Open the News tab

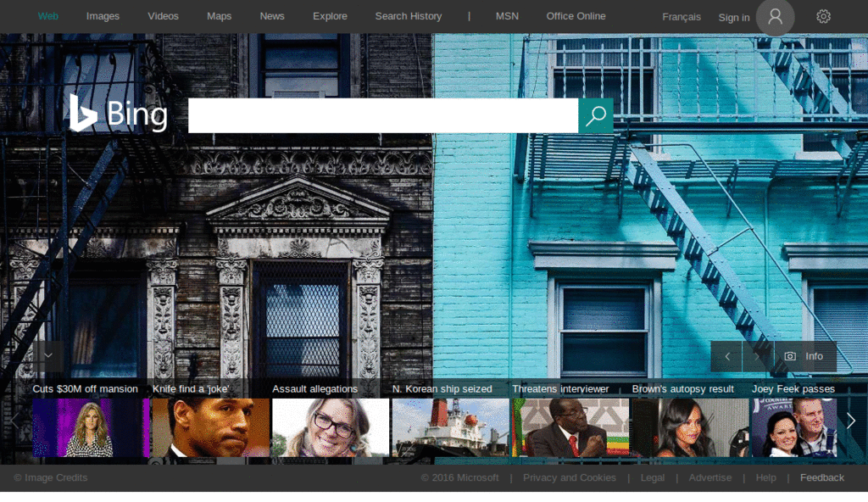point(272,16)
